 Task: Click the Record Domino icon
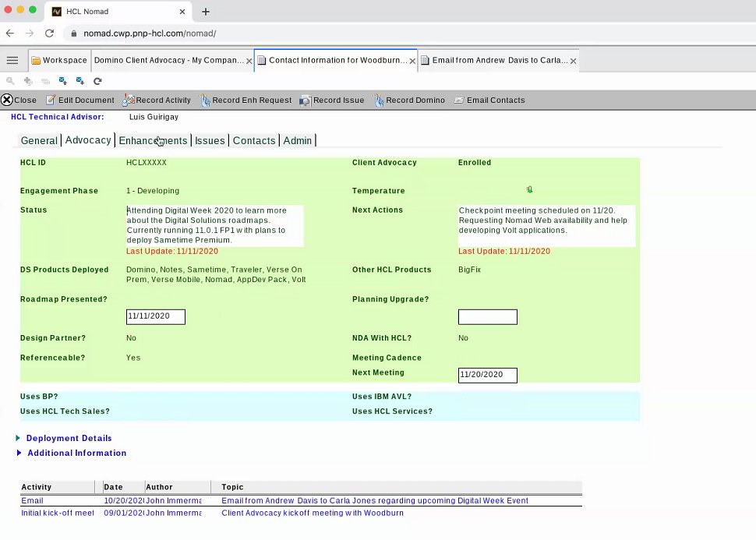pyautogui.click(x=379, y=100)
